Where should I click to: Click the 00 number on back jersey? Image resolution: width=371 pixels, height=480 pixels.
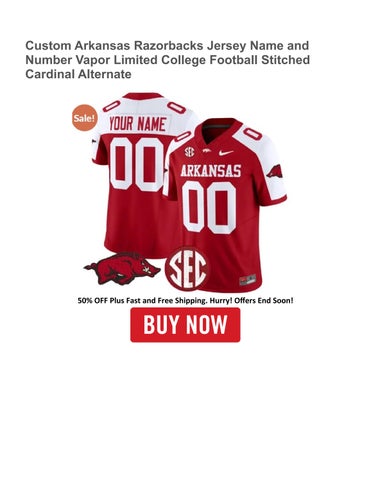137,164
